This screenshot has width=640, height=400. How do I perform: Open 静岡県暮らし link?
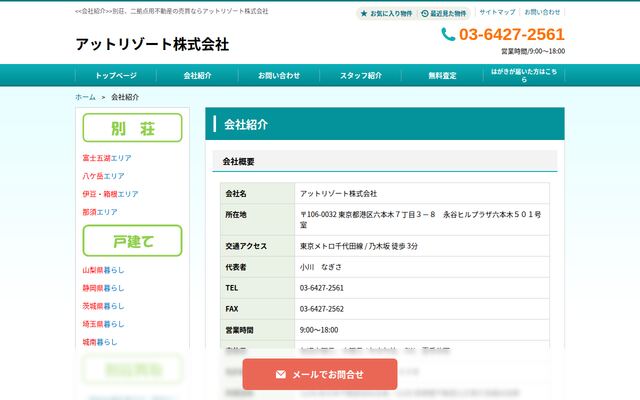pos(103,288)
